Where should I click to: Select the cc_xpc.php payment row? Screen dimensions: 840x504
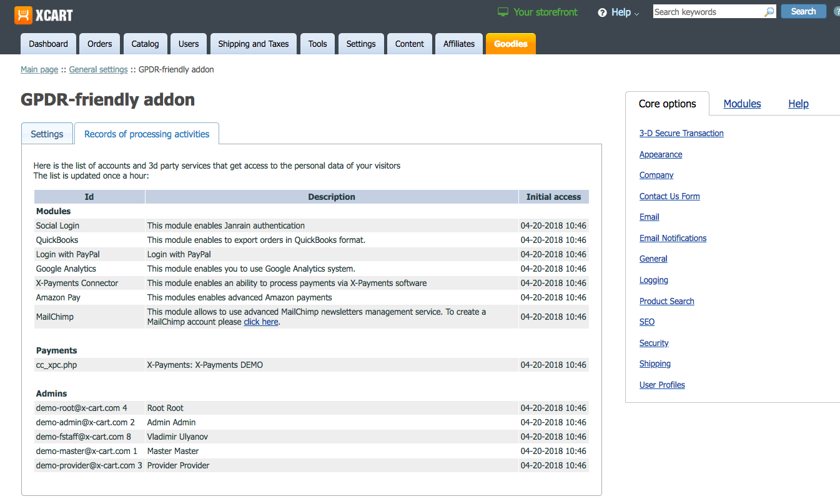[312, 365]
